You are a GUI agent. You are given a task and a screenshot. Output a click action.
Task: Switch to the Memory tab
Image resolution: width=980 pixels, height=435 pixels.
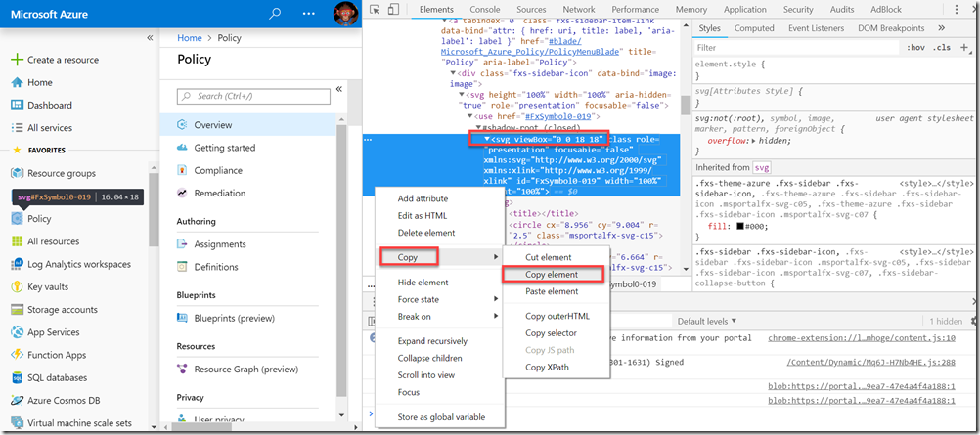tap(691, 10)
